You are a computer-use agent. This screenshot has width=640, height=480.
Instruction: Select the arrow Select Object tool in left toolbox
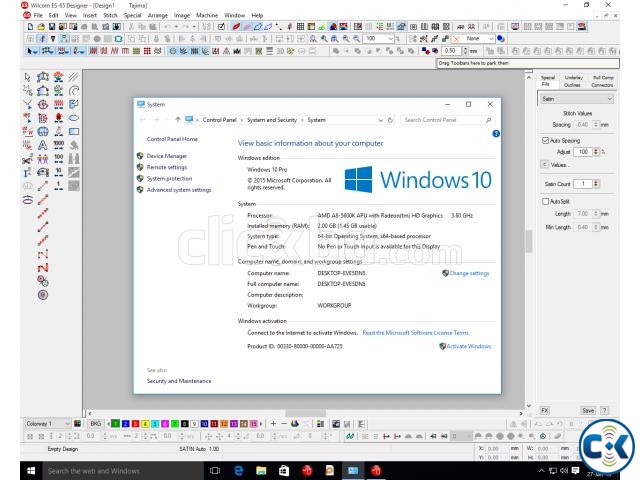coord(27,77)
